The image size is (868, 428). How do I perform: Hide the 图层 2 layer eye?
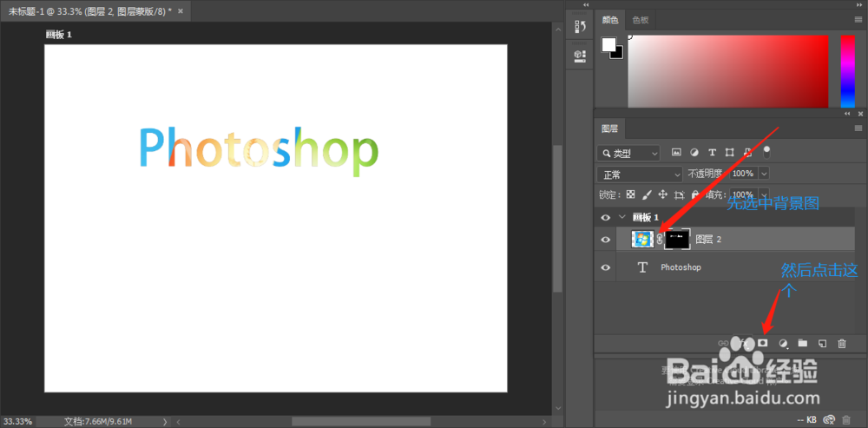[606, 240]
